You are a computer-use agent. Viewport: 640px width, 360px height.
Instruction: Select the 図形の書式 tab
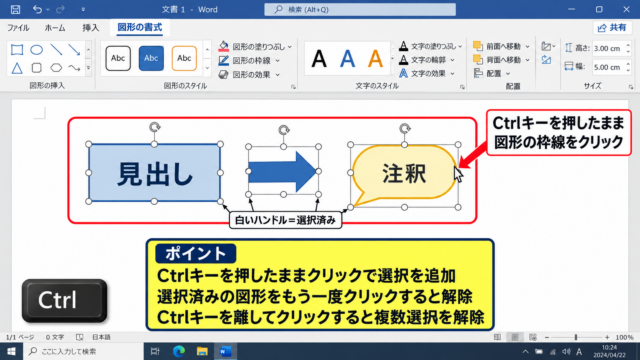pyautogui.click(x=140, y=27)
